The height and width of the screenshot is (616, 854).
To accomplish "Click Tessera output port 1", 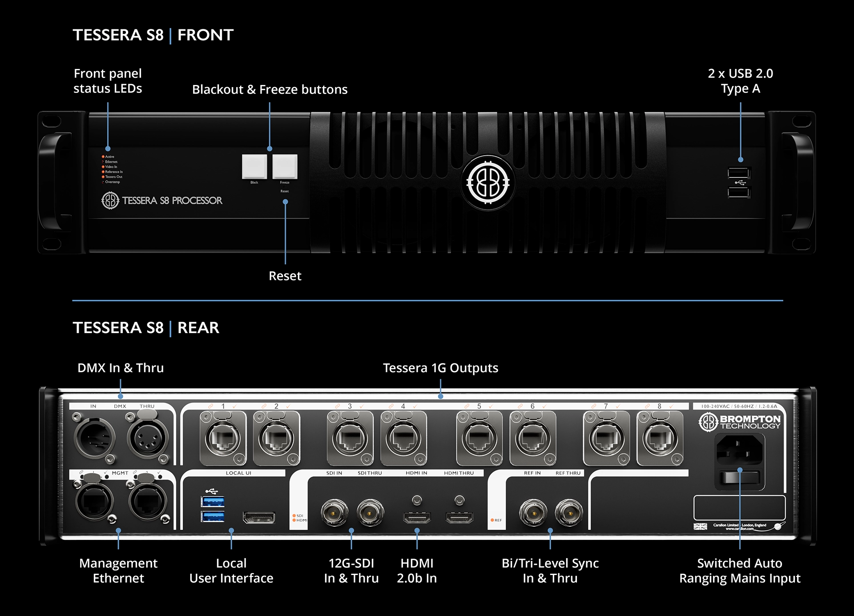I will click(223, 439).
